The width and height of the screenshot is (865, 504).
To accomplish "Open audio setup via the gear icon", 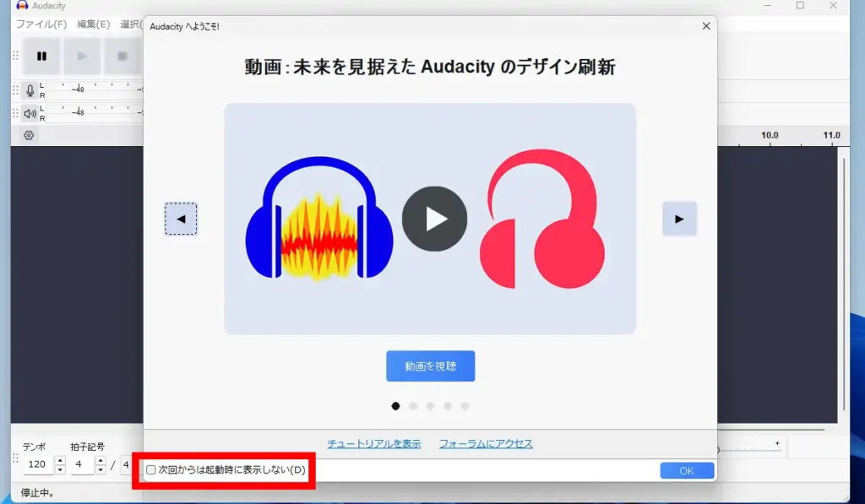I will (28, 135).
